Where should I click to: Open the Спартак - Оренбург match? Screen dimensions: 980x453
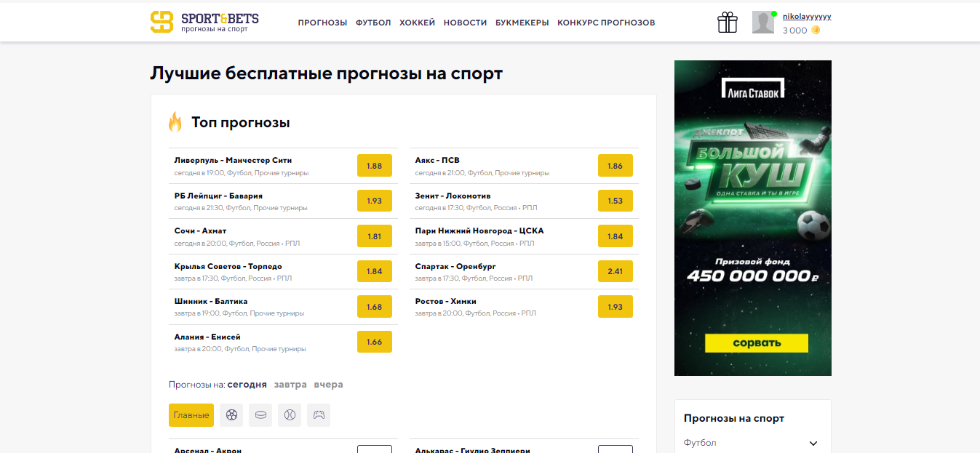pos(455,266)
